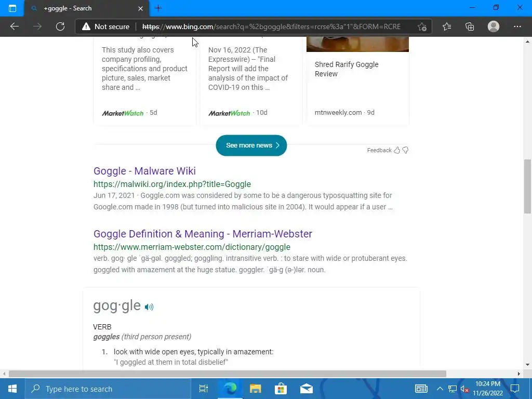Click the VERB part of speech label
This screenshot has height=399, width=532.
[102, 327]
